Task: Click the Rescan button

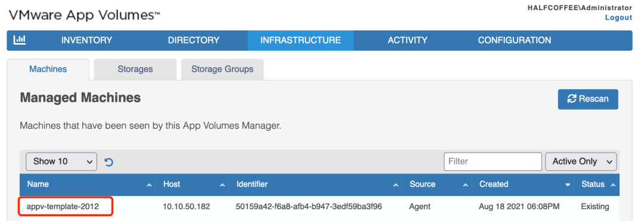Action: [x=588, y=99]
